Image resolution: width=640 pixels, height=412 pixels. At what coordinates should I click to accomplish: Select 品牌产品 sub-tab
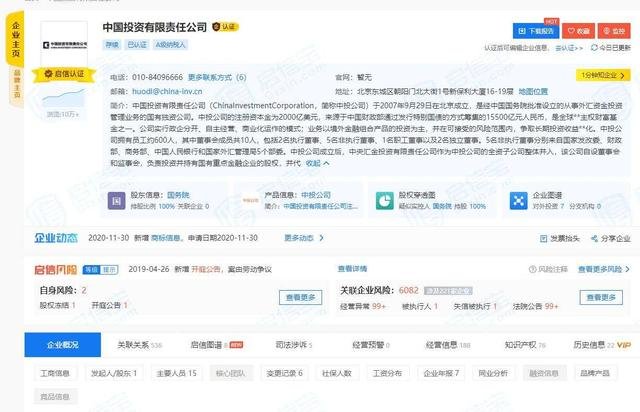click(x=595, y=373)
